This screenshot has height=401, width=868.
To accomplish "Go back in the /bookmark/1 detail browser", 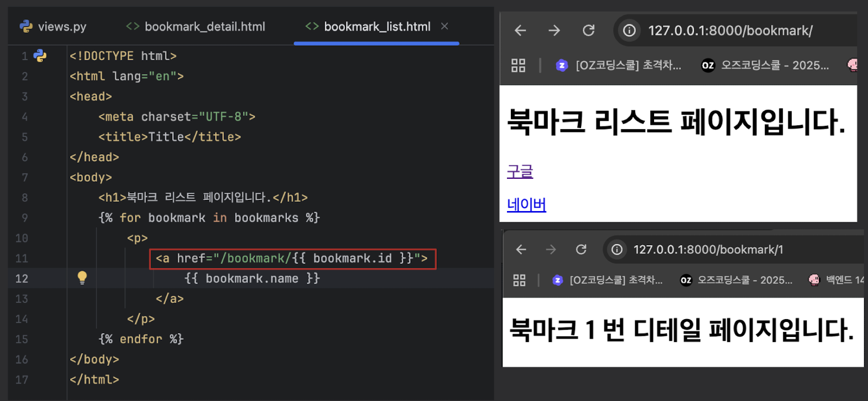I will (x=521, y=250).
